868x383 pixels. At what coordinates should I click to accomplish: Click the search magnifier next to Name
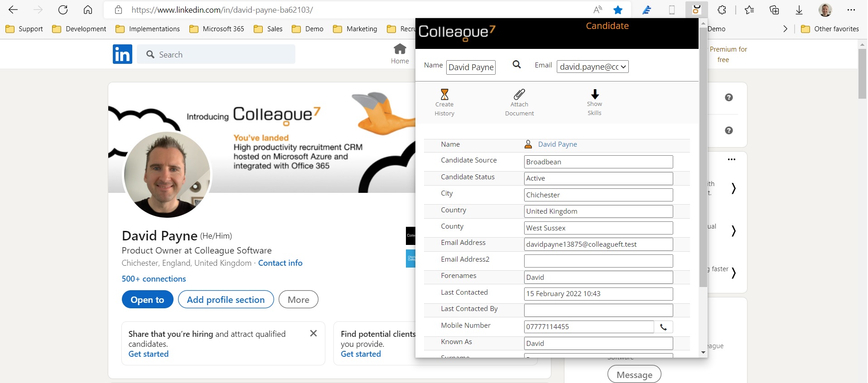click(x=516, y=65)
